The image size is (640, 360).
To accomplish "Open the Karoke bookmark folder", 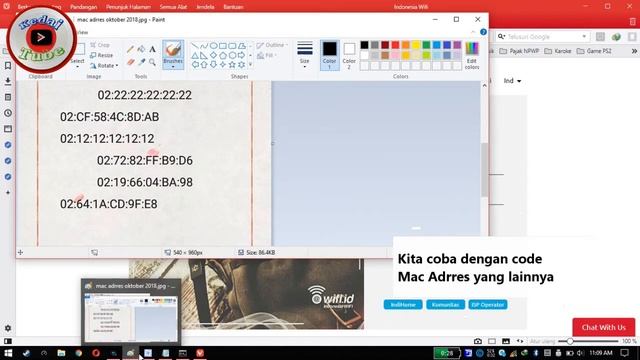I will (x=558, y=51).
